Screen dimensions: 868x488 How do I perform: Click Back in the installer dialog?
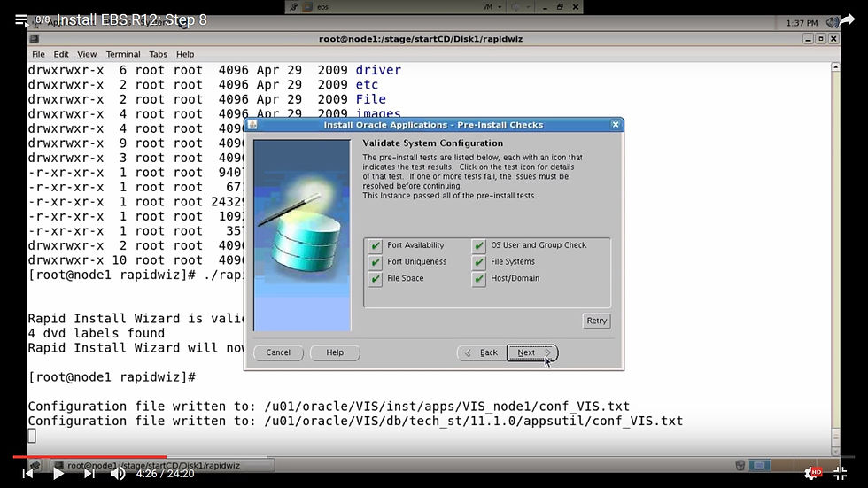(481, 352)
